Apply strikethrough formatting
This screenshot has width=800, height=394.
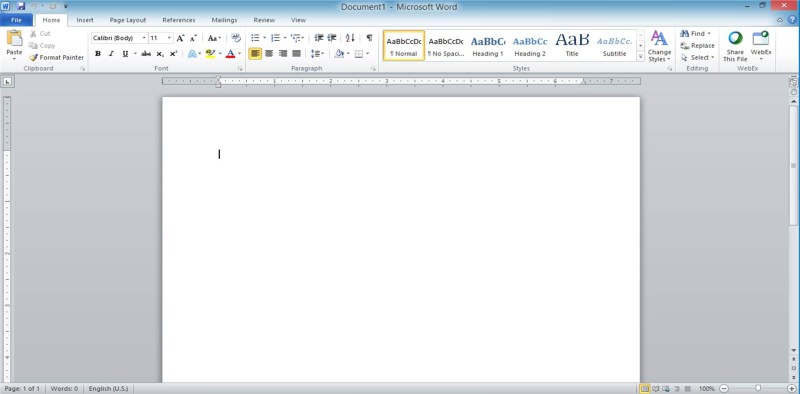(x=146, y=54)
